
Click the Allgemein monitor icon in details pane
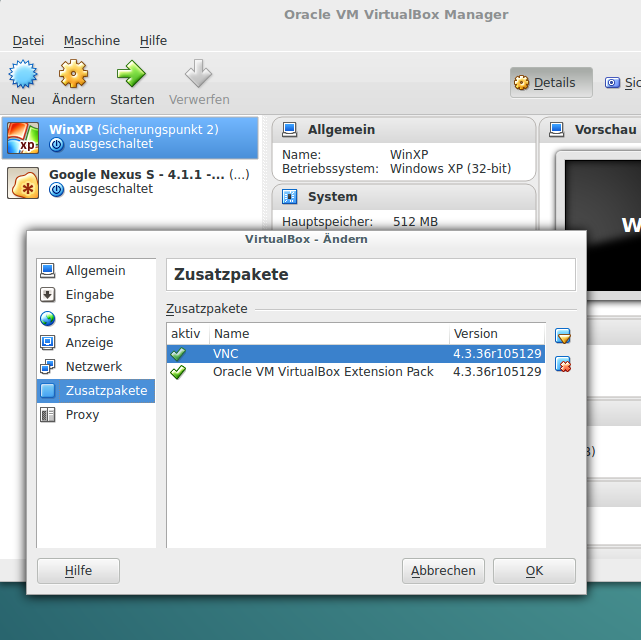click(289, 130)
